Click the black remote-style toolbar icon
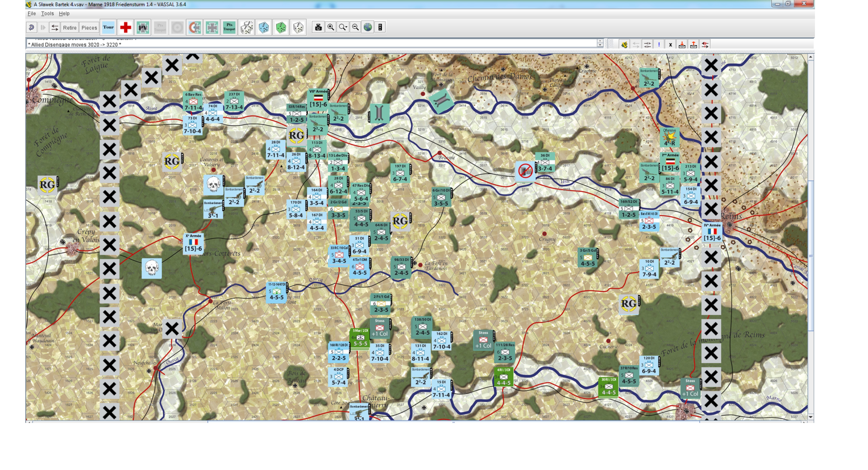This screenshot has width=868, height=470. coord(380,27)
